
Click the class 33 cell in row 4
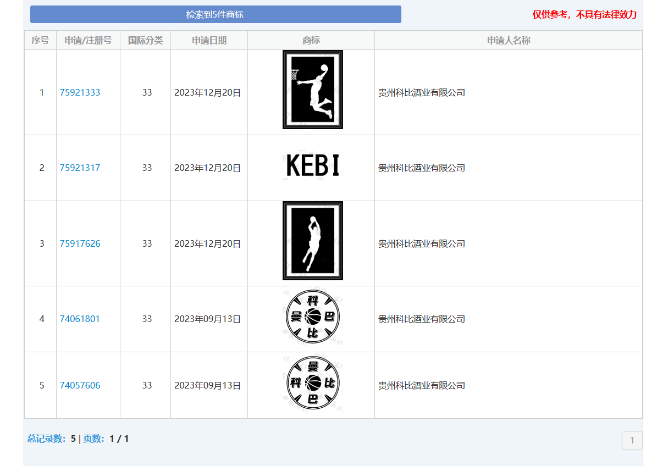point(147,319)
